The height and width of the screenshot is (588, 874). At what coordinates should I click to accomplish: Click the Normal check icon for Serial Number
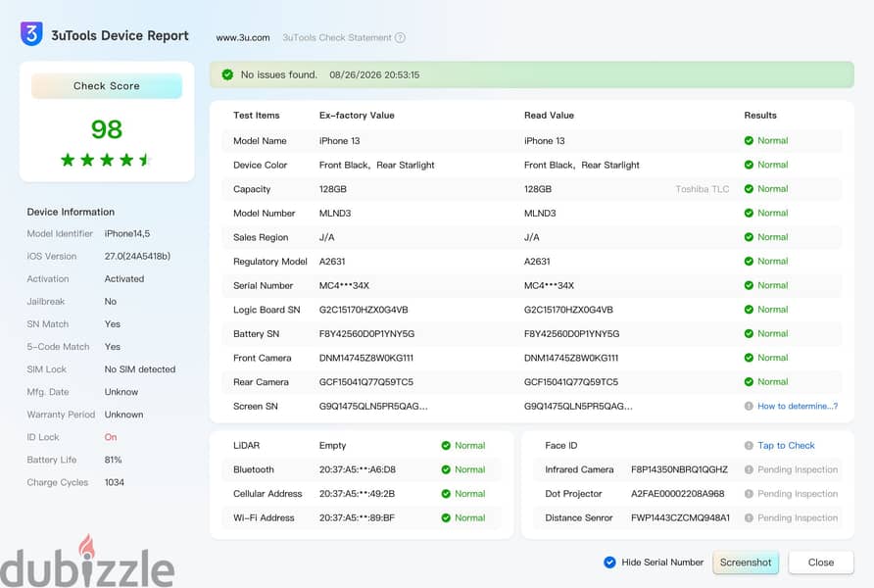(x=749, y=285)
